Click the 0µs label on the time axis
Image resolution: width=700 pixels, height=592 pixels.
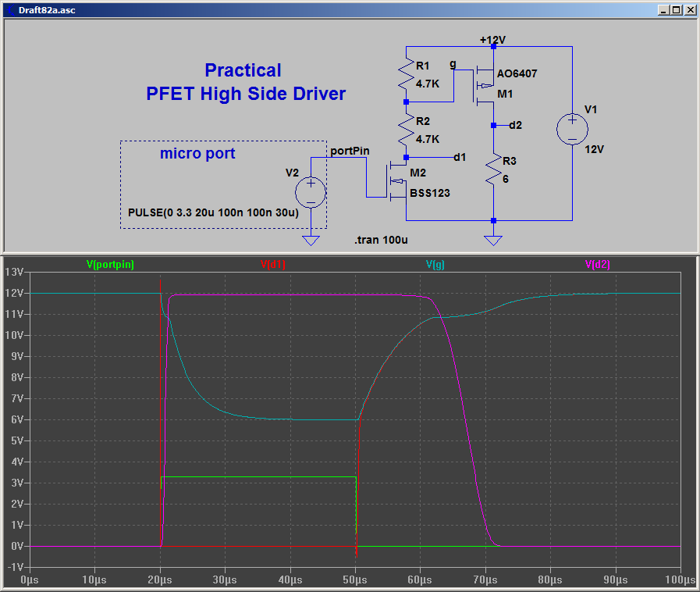(30, 580)
